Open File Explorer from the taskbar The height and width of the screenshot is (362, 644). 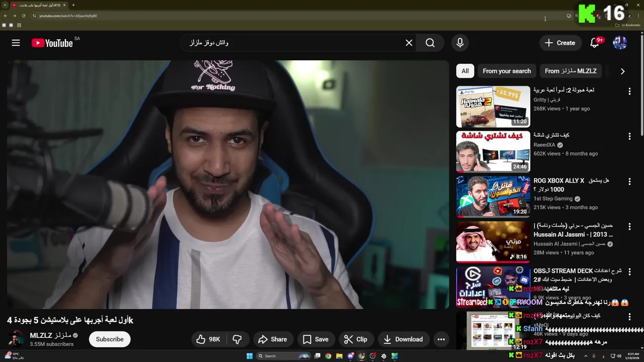tap(340, 356)
